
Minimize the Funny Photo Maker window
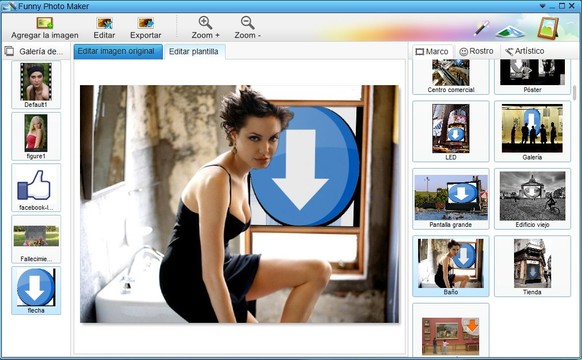pos(553,6)
